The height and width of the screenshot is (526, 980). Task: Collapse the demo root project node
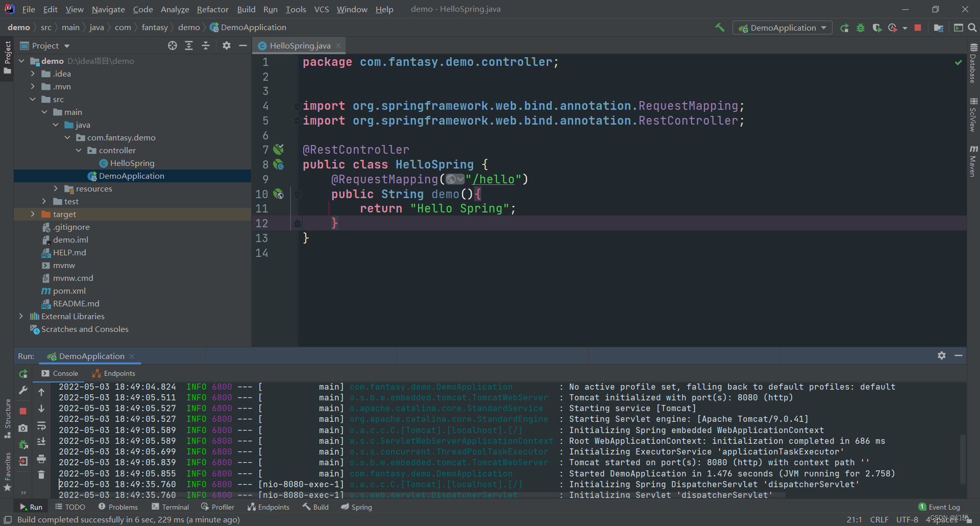tap(21, 61)
